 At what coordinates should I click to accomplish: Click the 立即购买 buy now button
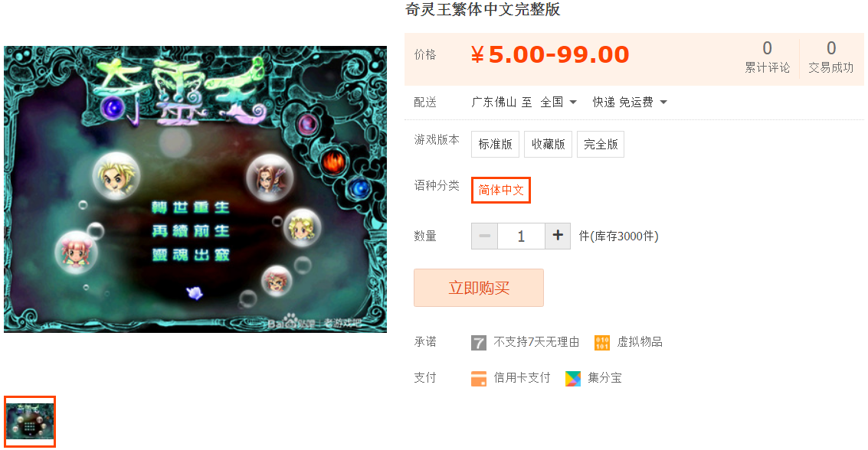[479, 288]
